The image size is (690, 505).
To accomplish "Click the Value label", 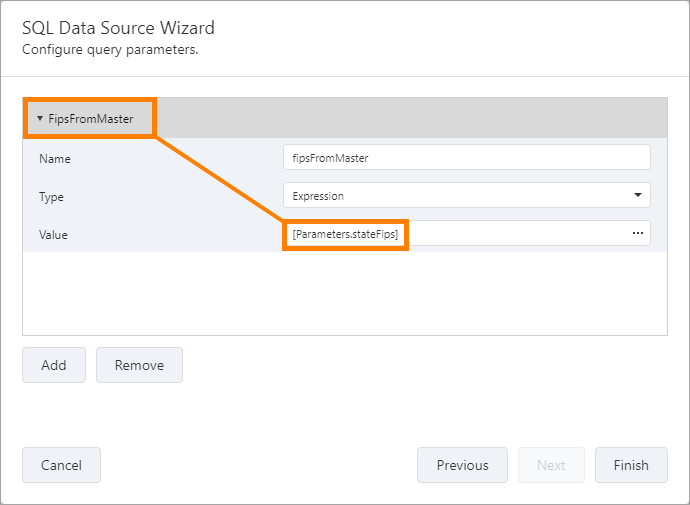I will coord(53,235).
